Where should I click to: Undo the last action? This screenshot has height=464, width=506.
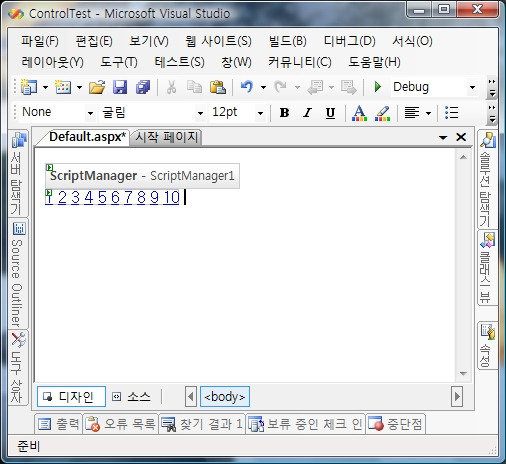(247, 87)
